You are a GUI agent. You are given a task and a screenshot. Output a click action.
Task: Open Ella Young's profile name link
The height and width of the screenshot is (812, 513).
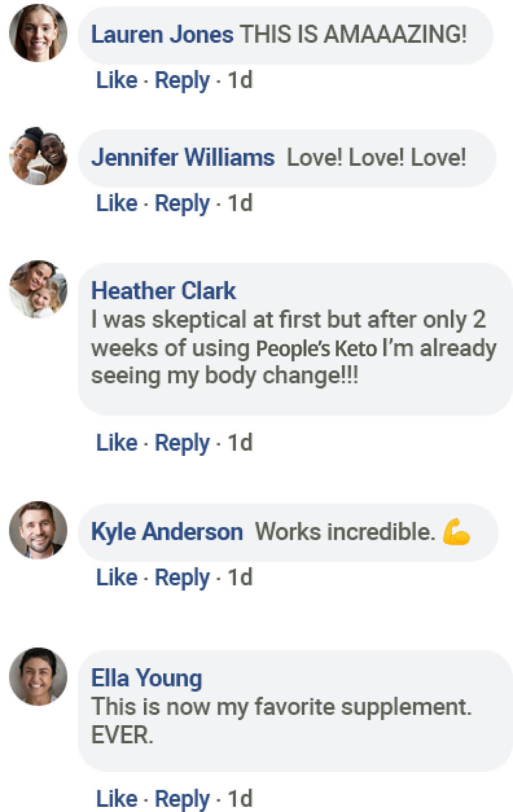click(146, 678)
